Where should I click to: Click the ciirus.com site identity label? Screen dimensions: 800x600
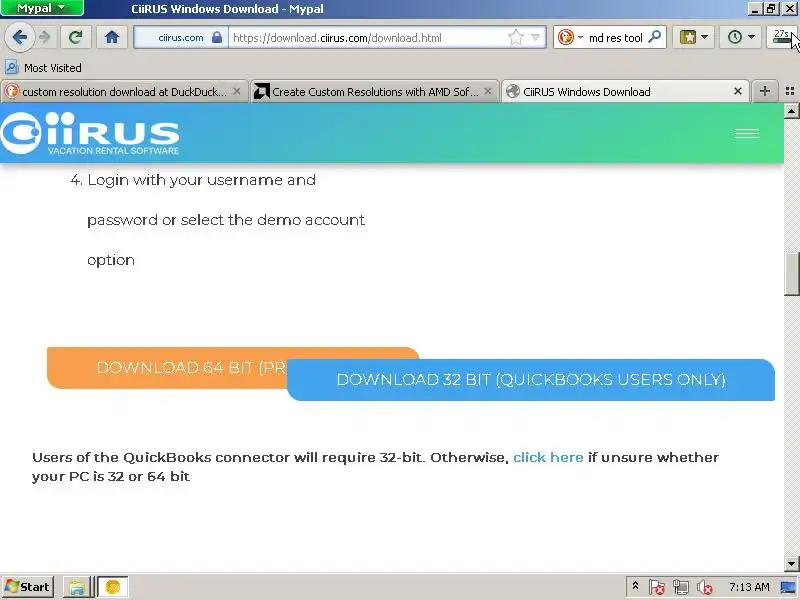pos(181,37)
